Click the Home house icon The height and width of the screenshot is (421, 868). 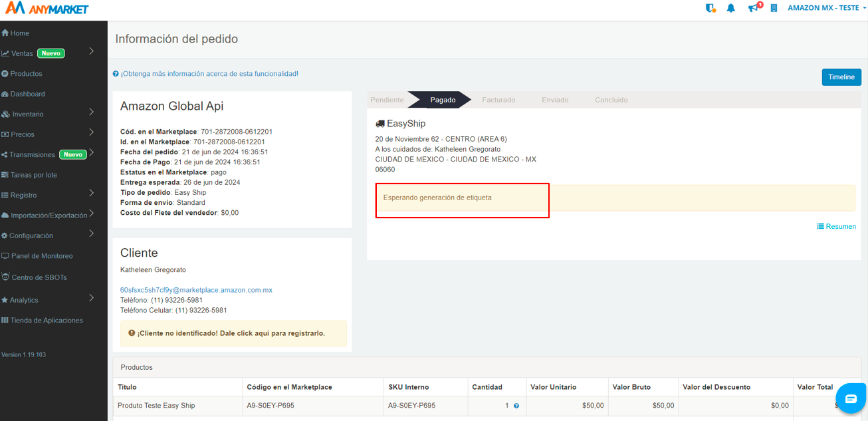click(5, 33)
